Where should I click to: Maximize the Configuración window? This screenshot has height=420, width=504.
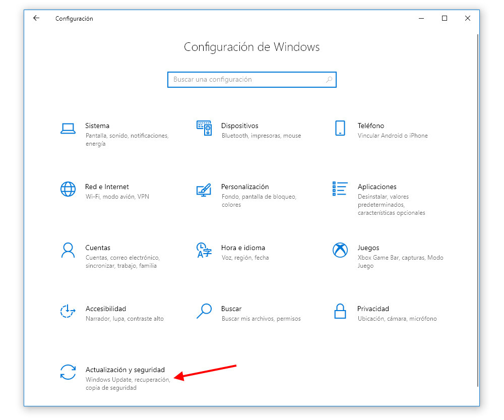coord(444,18)
